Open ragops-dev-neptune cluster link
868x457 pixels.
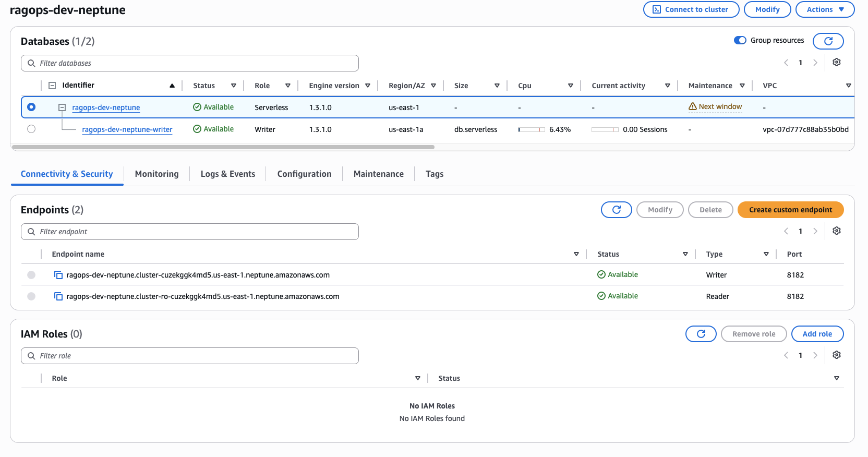[x=106, y=107]
